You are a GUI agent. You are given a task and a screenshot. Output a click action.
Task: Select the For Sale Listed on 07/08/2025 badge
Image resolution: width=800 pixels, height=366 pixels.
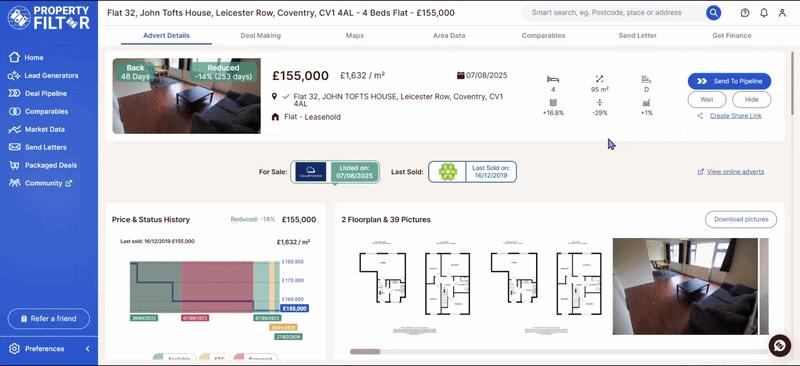click(x=335, y=172)
